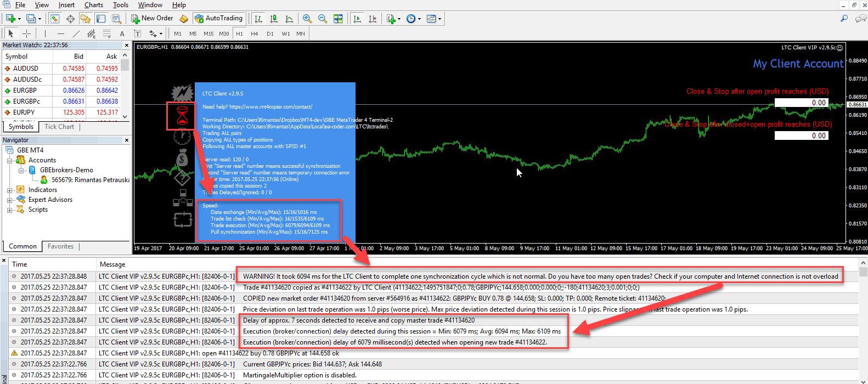Click the question mark diamond icon on chart
This screenshot has width=868, height=384.
(x=182, y=178)
